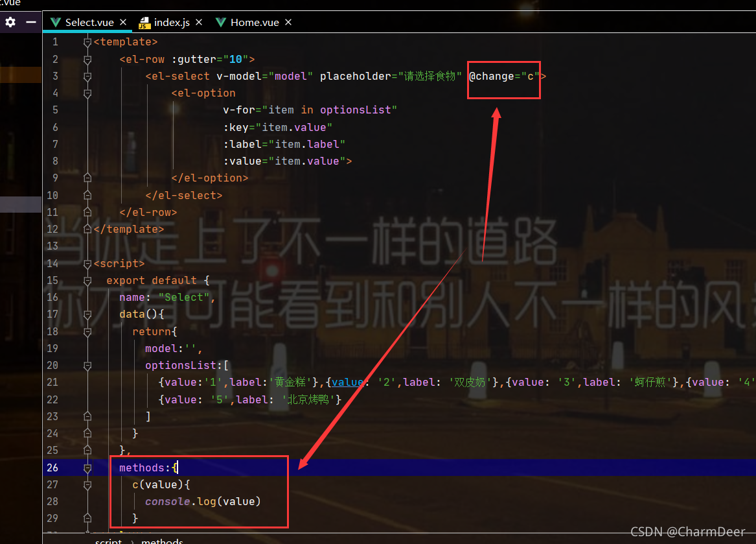Switch to the Home.vue tab
The image size is (756, 544).
(255, 23)
